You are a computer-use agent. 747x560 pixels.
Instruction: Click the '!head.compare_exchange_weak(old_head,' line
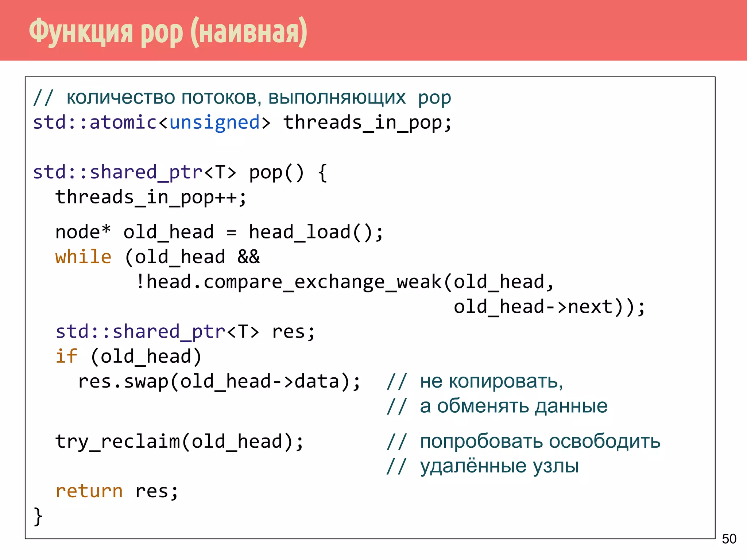point(345,282)
